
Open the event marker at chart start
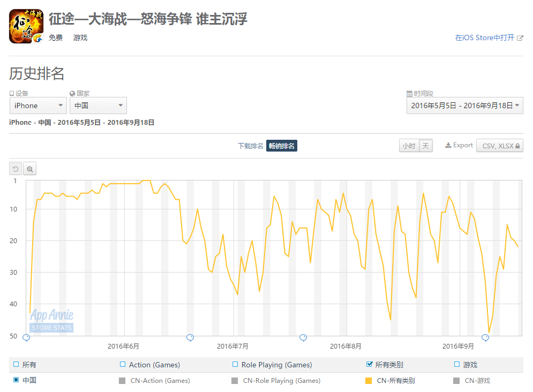[26, 338]
